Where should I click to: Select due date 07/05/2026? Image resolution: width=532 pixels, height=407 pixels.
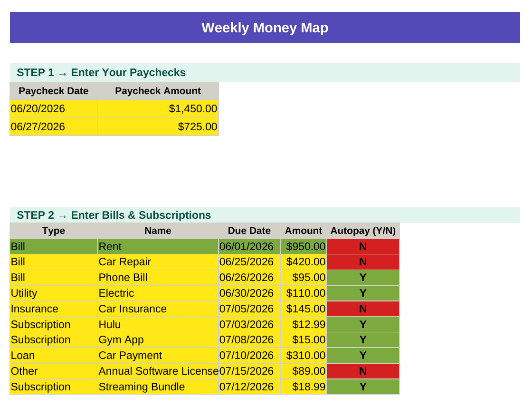[x=249, y=309]
